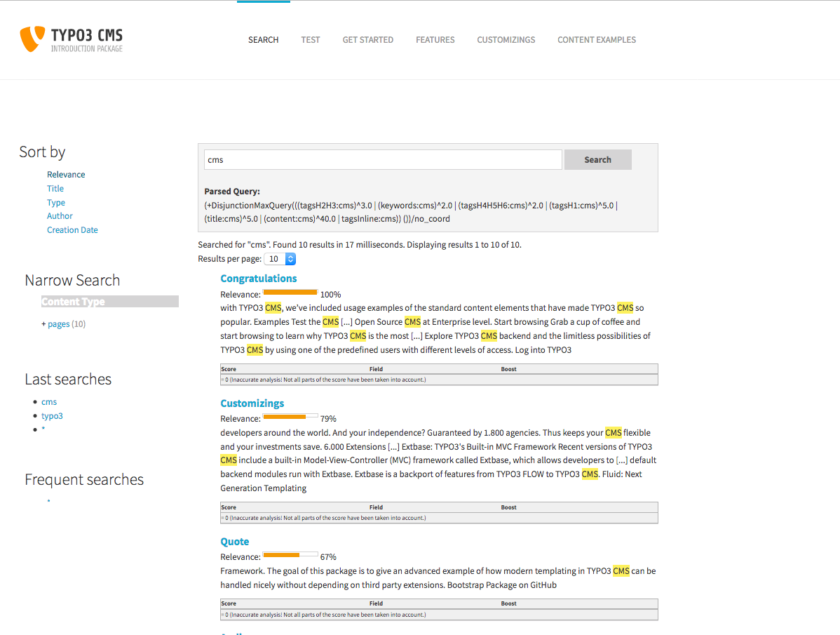The height and width of the screenshot is (635, 840).
Task: Click inside the search query input field
Action: (382, 159)
